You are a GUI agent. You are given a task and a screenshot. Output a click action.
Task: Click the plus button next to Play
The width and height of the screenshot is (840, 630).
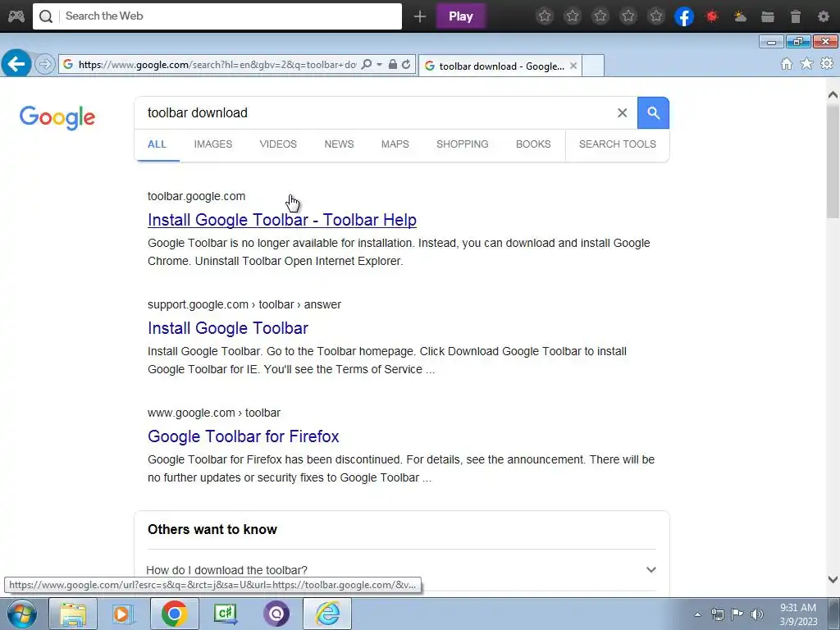click(x=420, y=16)
